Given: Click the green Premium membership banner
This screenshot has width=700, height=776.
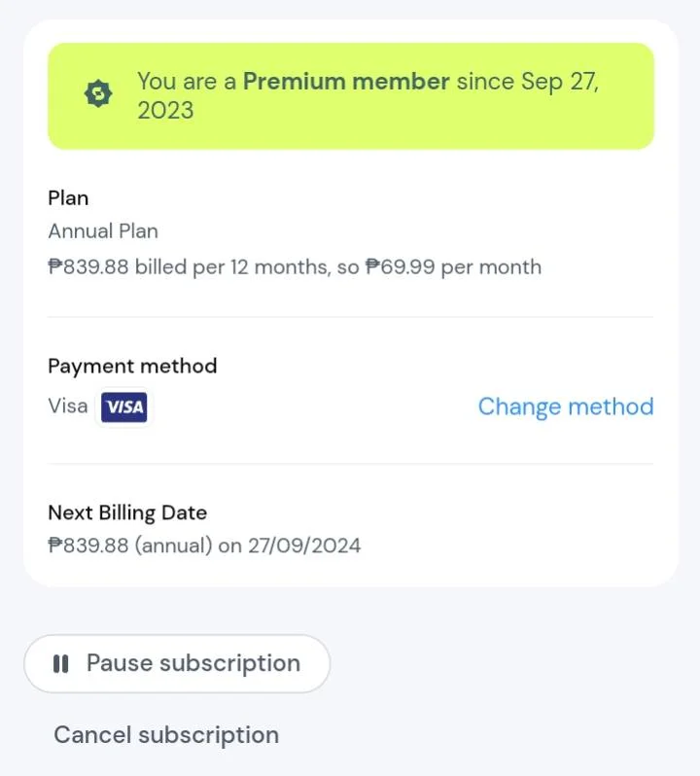Looking at the screenshot, I should tap(351, 96).
